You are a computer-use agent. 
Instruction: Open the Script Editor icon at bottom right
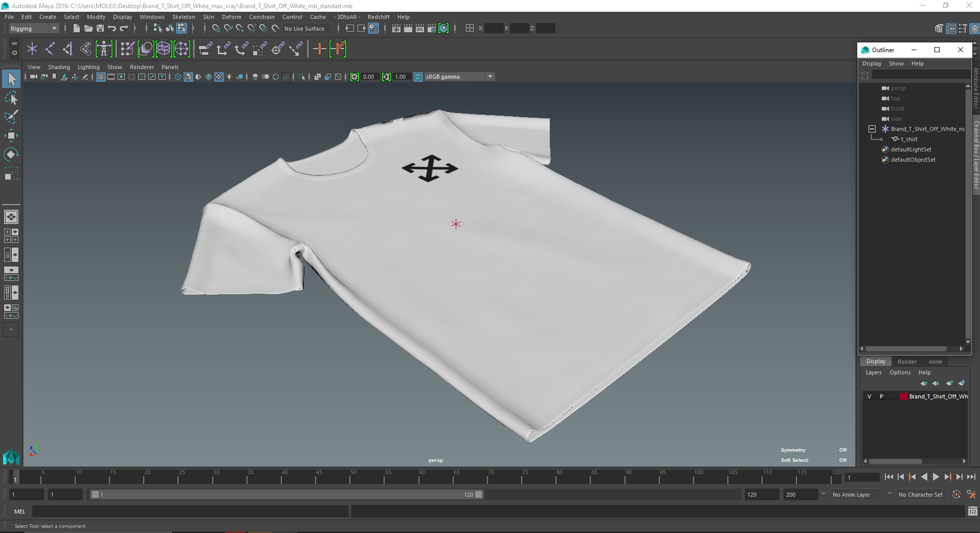click(972, 511)
